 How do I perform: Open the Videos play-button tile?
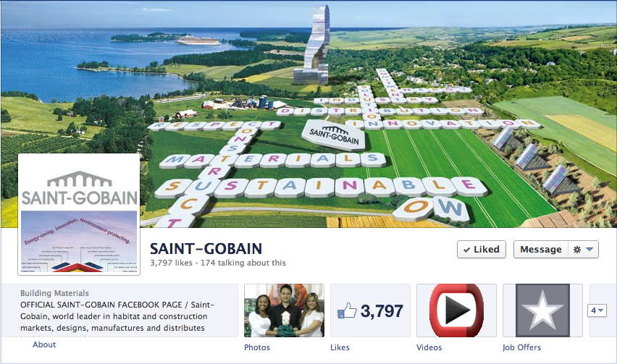coord(456,310)
